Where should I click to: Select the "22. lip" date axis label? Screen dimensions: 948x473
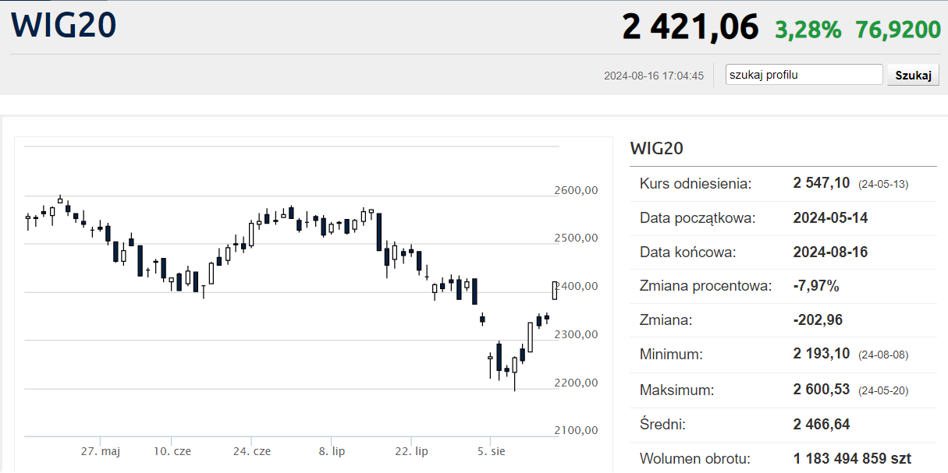pyautogui.click(x=411, y=451)
